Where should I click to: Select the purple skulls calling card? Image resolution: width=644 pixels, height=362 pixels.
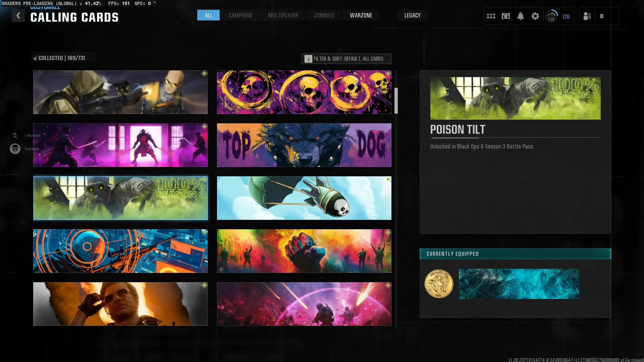(304, 92)
